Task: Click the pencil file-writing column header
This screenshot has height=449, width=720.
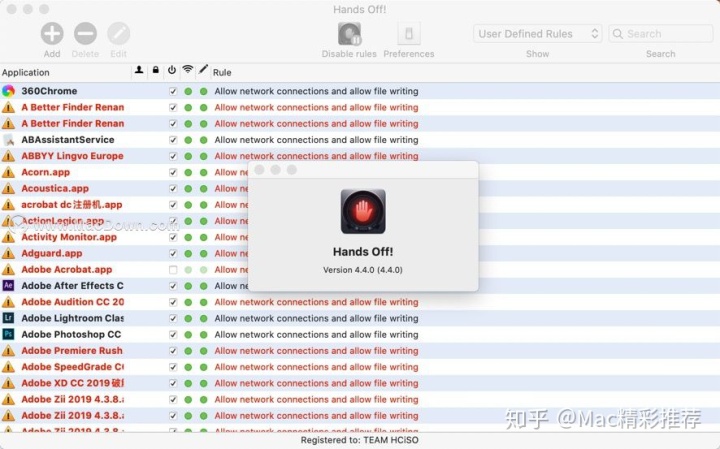Action: pyautogui.click(x=203, y=70)
